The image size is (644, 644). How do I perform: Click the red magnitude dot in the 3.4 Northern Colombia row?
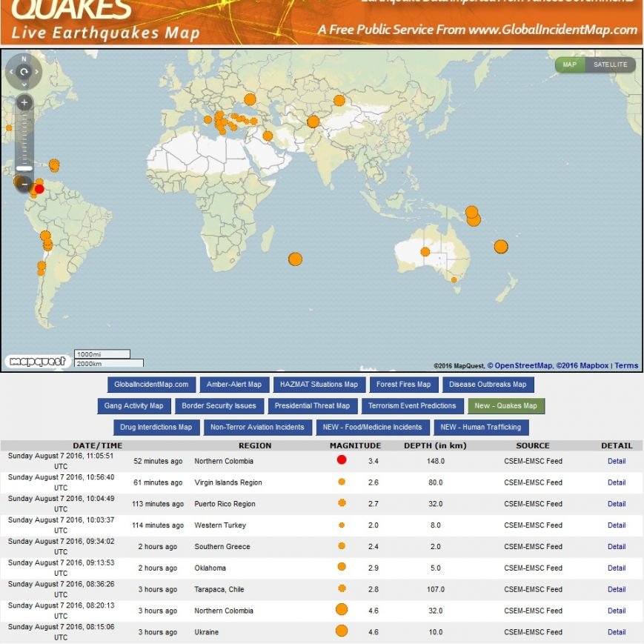(342, 459)
